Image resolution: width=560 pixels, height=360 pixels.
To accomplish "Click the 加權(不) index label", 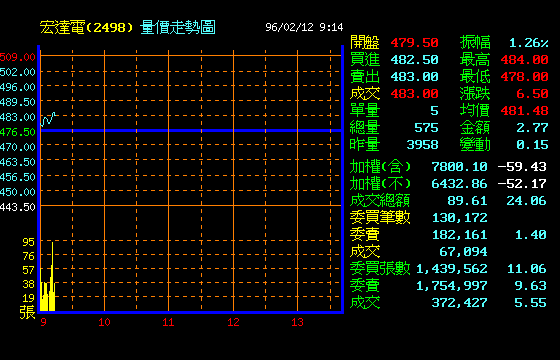I will coord(380,184).
